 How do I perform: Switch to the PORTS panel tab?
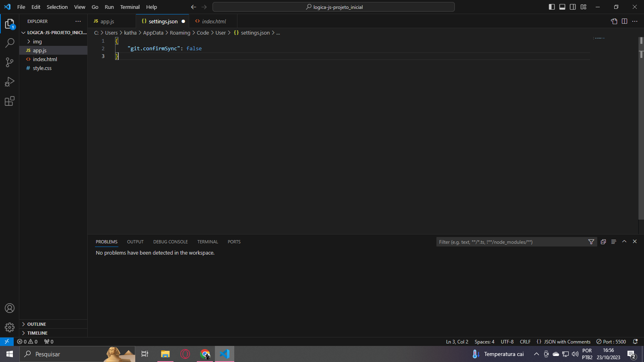(234, 242)
